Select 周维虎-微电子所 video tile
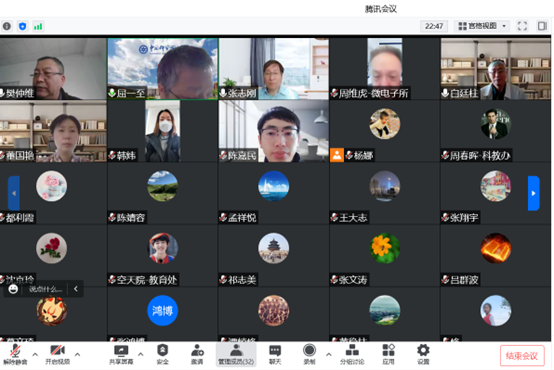Image resolution: width=554 pixels, height=370 pixels. point(384,69)
